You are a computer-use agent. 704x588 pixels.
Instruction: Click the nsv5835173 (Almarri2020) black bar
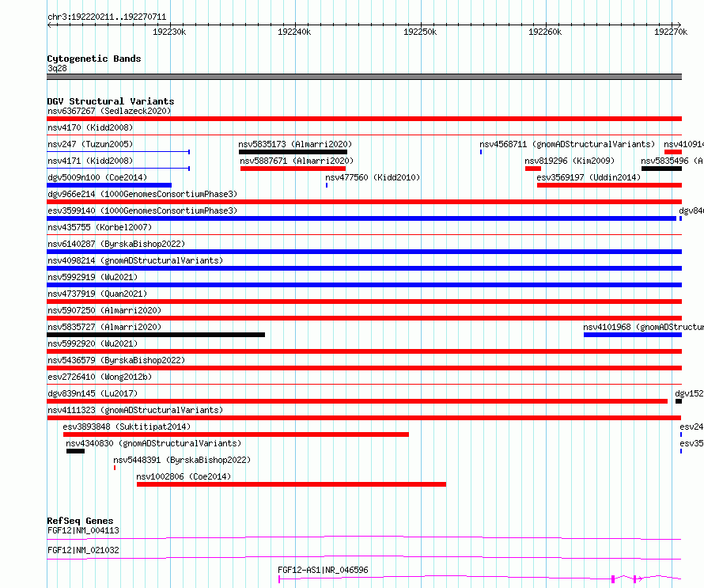(x=293, y=152)
